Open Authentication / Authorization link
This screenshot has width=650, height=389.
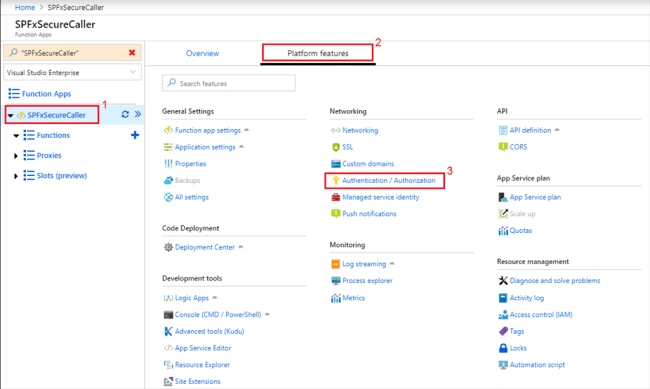(x=389, y=180)
